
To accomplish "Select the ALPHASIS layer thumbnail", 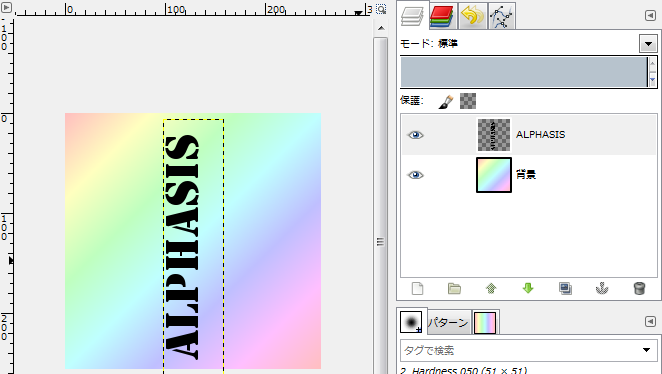I will 494,135.
